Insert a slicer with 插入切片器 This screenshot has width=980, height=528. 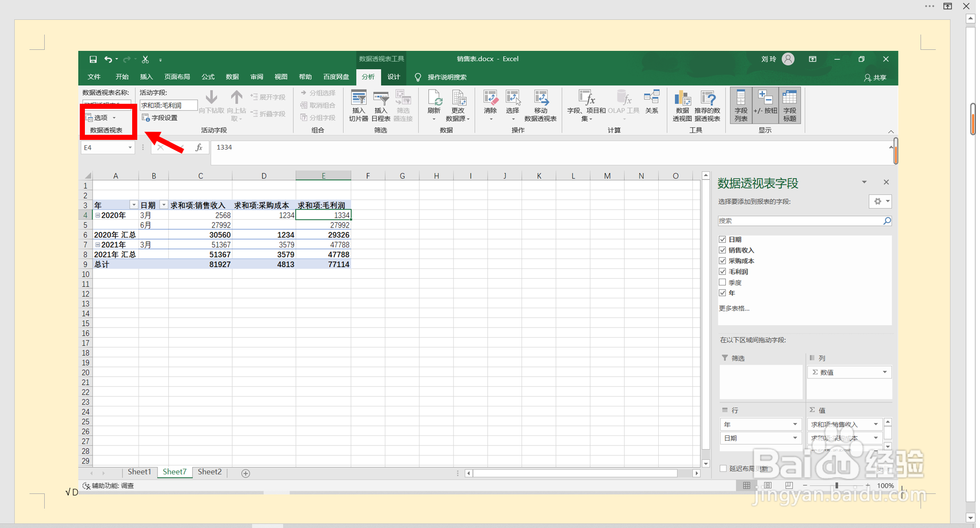358,106
